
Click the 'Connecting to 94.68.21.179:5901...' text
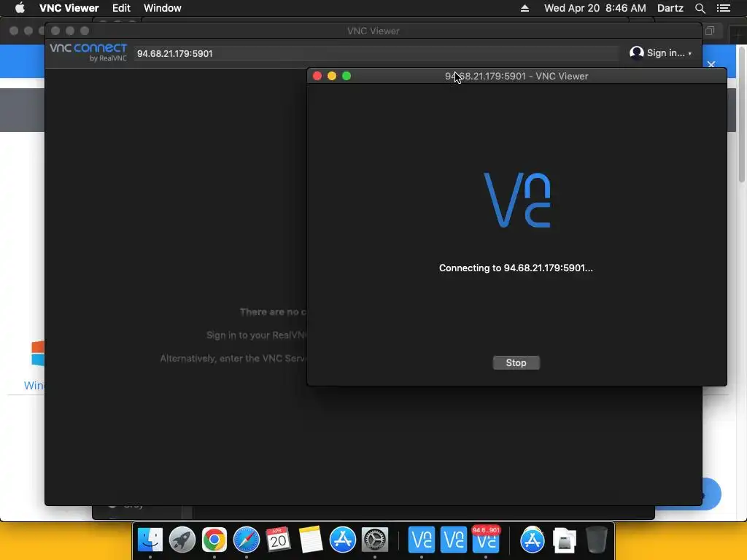(x=516, y=268)
